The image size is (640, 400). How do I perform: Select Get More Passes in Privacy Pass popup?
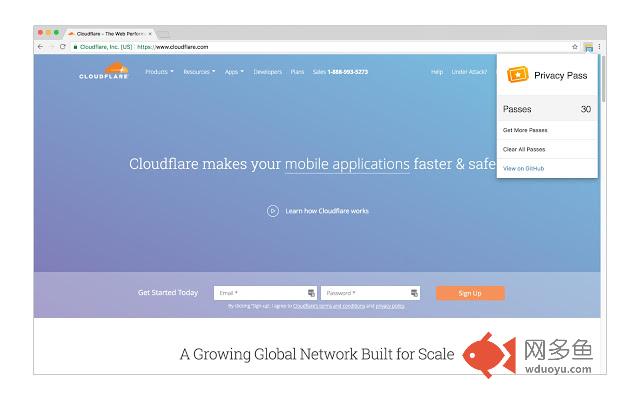click(525, 130)
